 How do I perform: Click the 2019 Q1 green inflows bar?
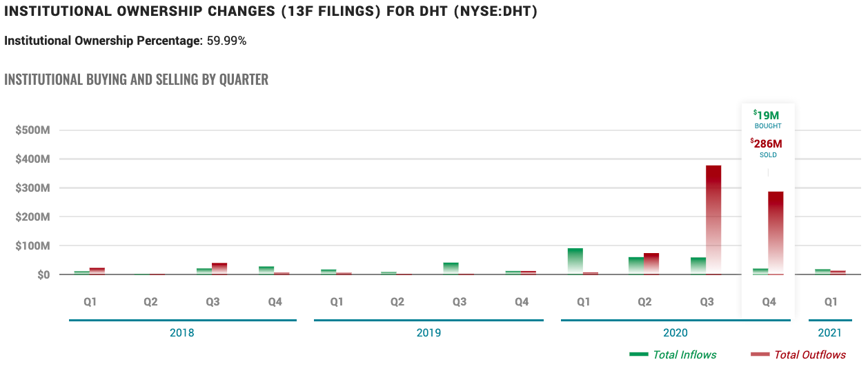click(328, 272)
